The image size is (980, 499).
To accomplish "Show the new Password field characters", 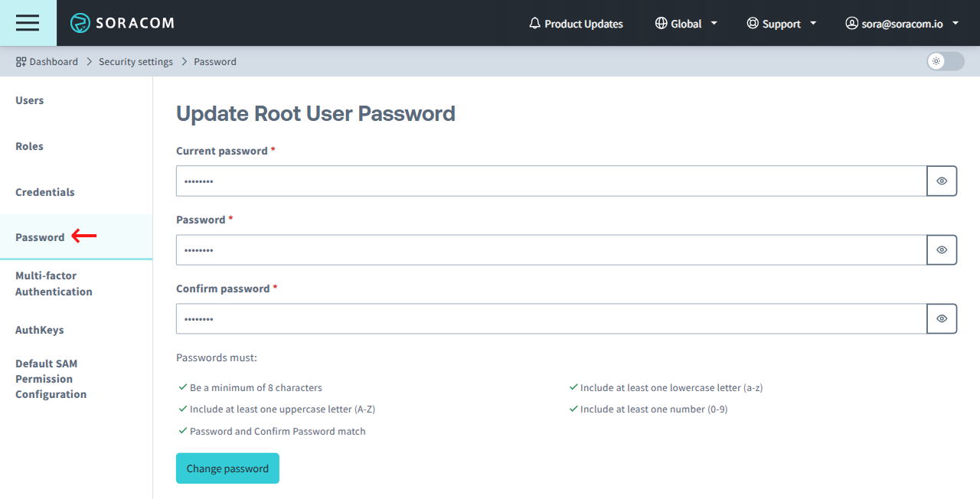I will [942, 249].
